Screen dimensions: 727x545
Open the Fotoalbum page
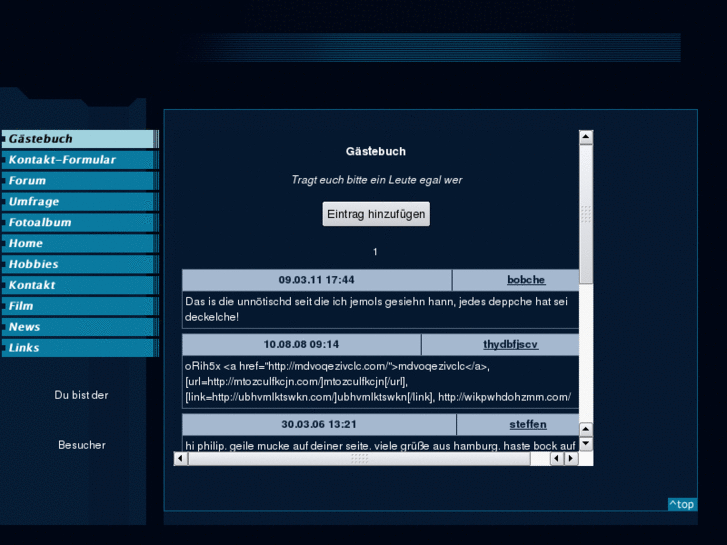pos(80,223)
